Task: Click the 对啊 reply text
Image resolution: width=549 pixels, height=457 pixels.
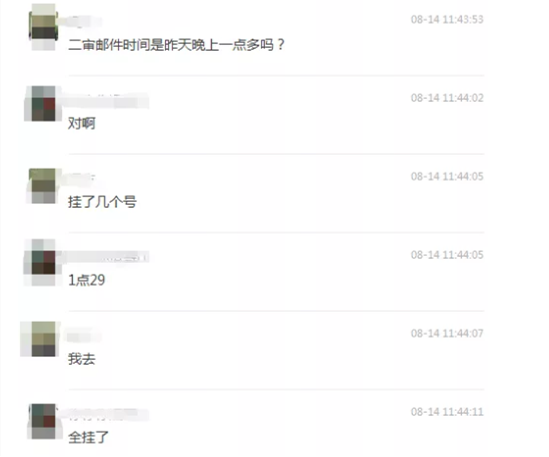Action: click(82, 123)
